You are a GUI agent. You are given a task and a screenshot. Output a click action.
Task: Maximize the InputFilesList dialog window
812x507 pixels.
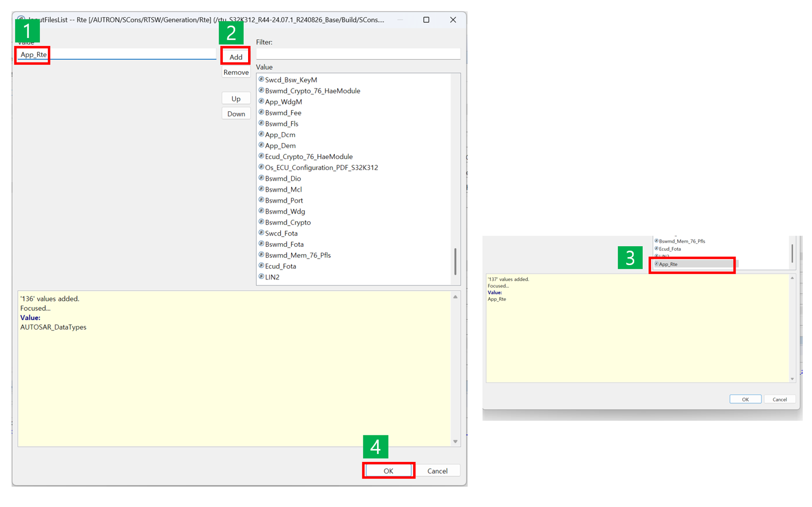(426, 20)
